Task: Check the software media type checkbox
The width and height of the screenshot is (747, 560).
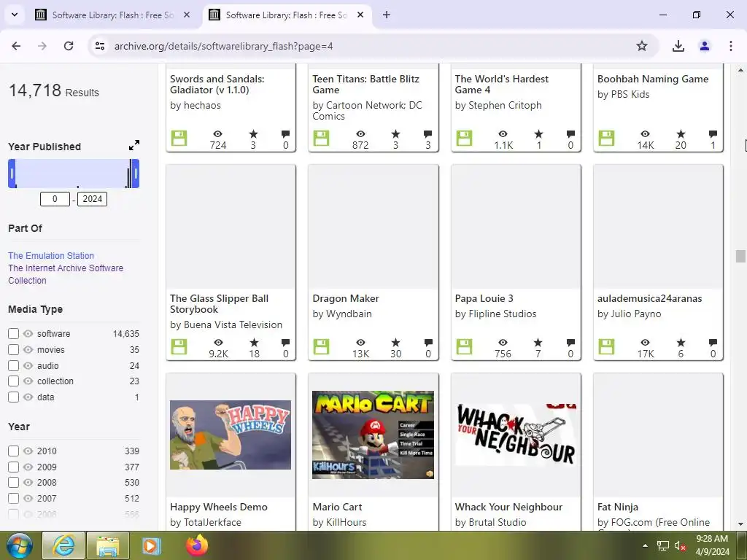Action: [x=13, y=334]
